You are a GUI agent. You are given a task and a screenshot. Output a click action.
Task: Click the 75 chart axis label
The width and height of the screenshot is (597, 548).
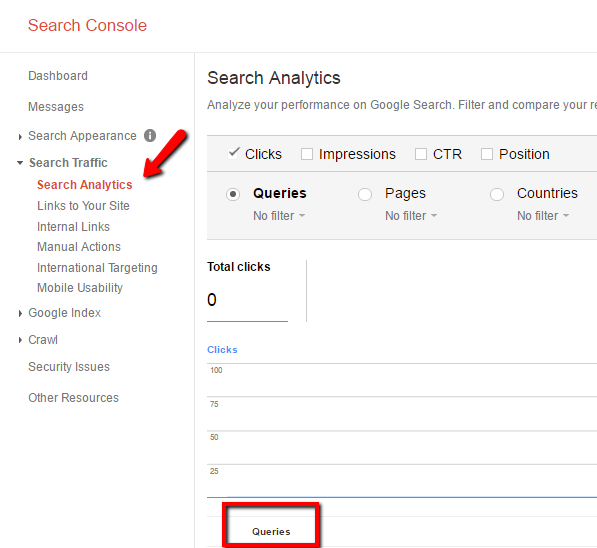[x=214, y=404]
